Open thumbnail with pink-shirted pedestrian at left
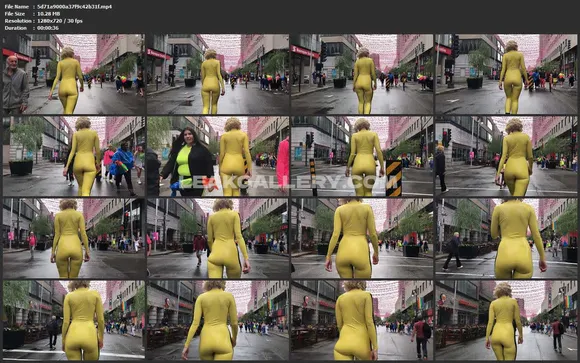Image resolution: width=580 pixels, height=363 pixels. 74,238
